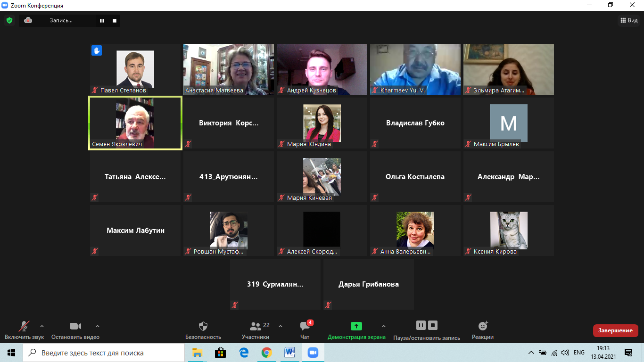Select Мария Кичевая profile picture

pyautogui.click(x=322, y=177)
